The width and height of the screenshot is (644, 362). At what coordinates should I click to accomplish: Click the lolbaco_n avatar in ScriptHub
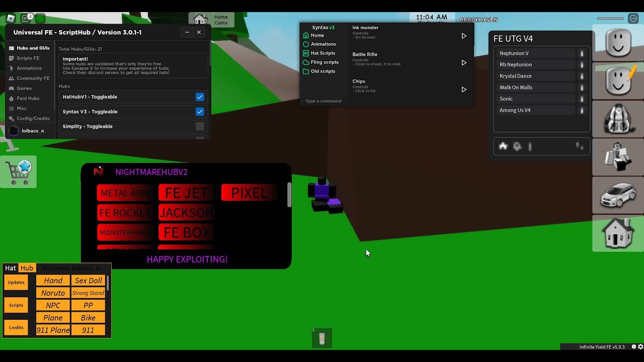point(14,131)
